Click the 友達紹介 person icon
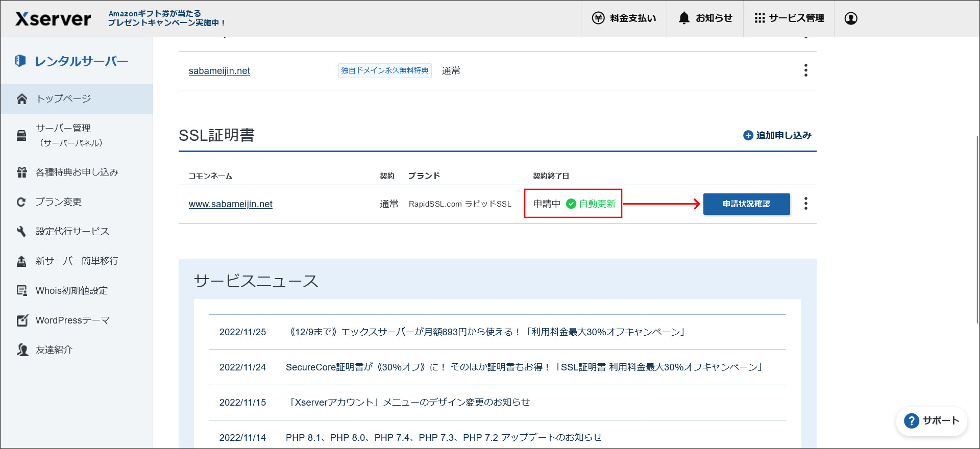 [x=22, y=350]
